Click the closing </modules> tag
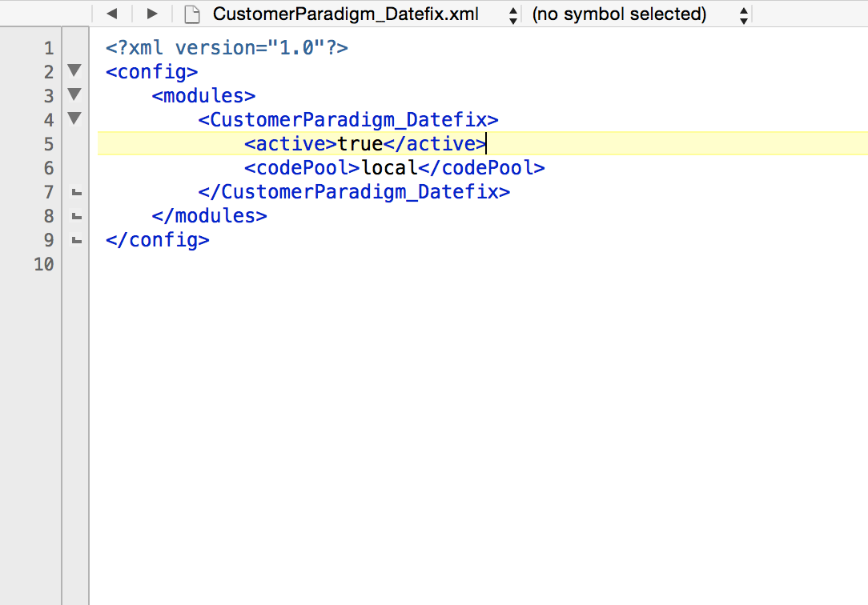868x605 pixels. (209, 216)
